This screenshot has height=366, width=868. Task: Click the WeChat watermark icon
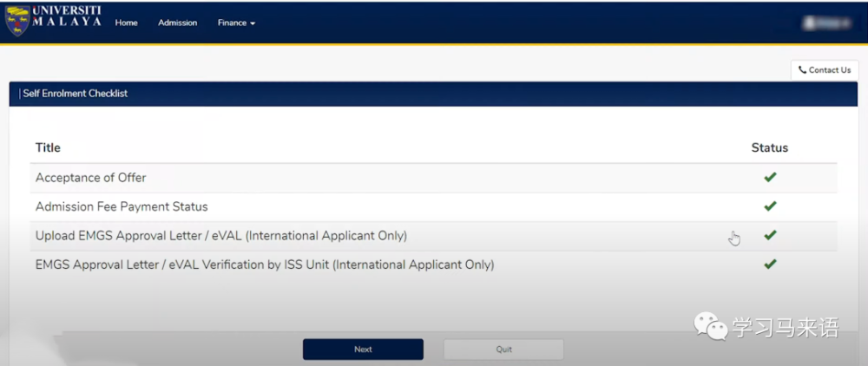coord(709,327)
